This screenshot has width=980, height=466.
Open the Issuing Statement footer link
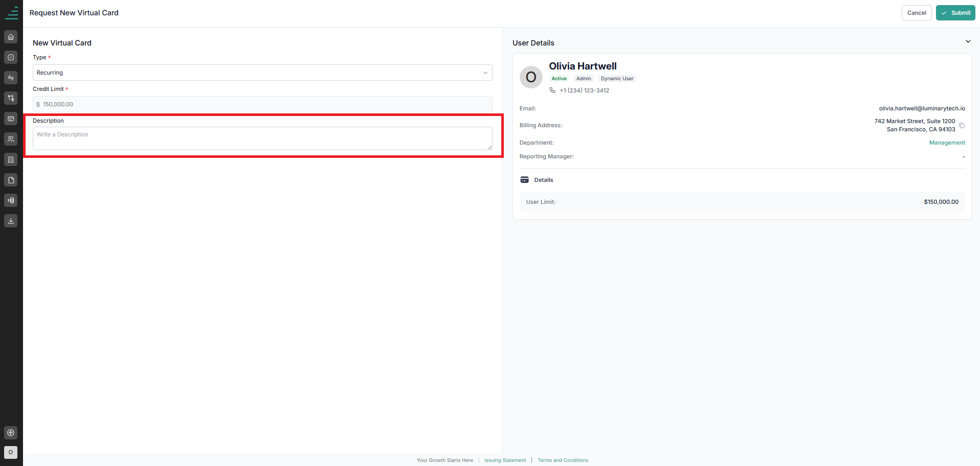[x=505, y=460]
